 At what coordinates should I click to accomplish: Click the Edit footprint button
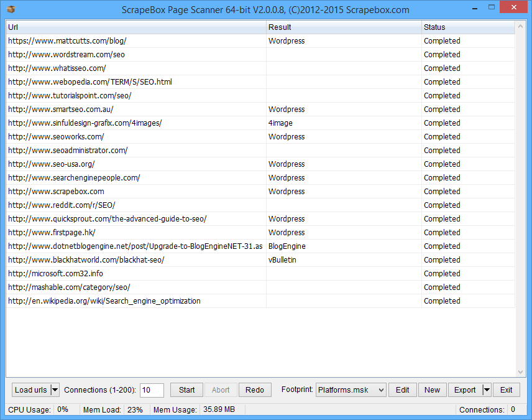click(x=403, y=390)
